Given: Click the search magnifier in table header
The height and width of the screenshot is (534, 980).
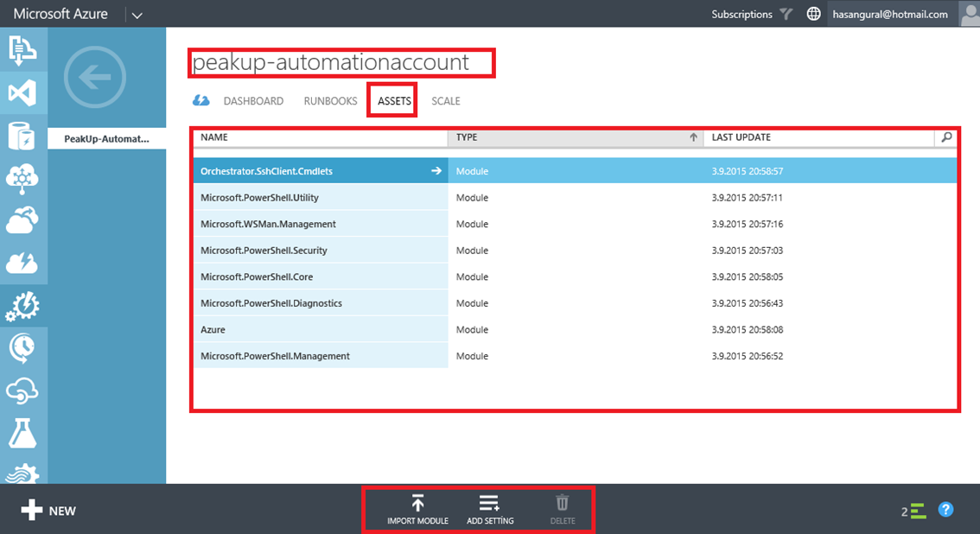Looking at the screenshot, I should (947, 137).
